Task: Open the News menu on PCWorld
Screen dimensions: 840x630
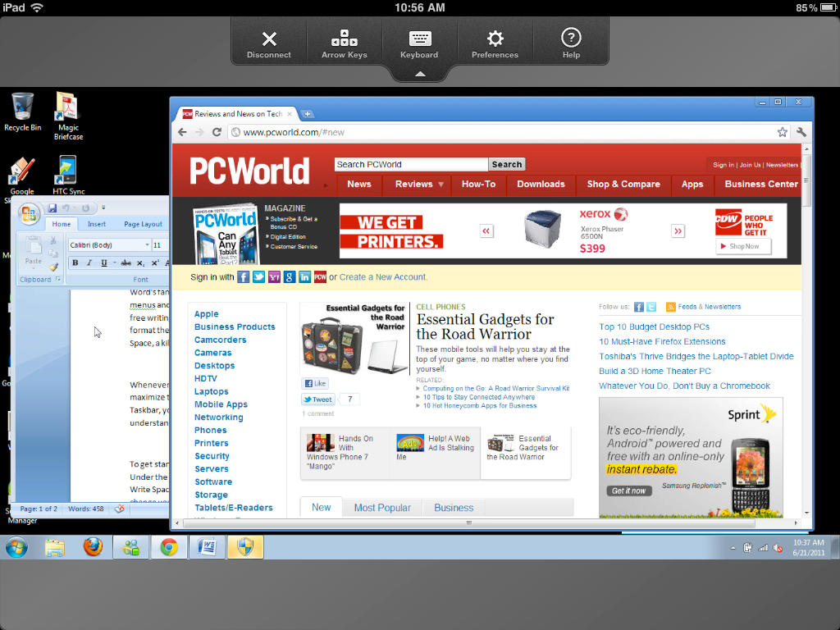Action: point(359,185)
